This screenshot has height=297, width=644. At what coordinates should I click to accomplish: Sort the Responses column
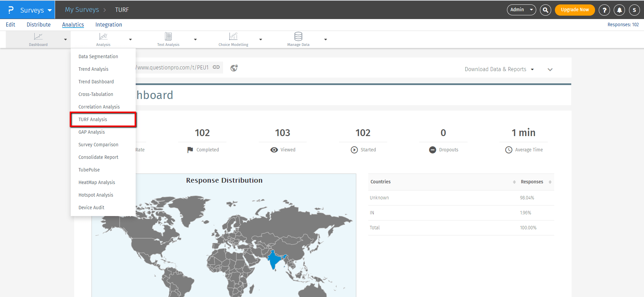pos(550,182)
